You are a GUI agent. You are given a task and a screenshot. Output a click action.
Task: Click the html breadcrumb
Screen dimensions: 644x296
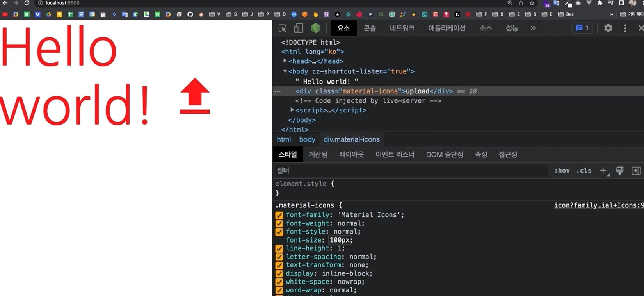284,139
